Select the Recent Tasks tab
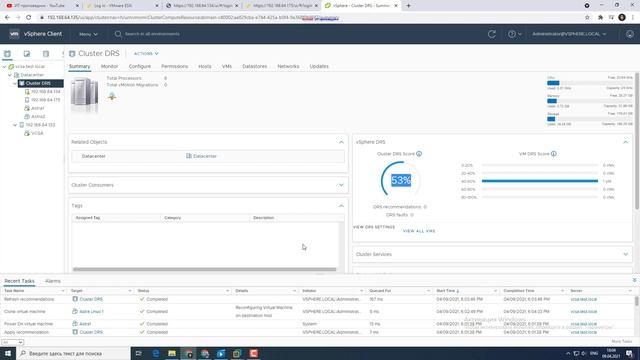640x360 pixels. [x=19, y=281]
